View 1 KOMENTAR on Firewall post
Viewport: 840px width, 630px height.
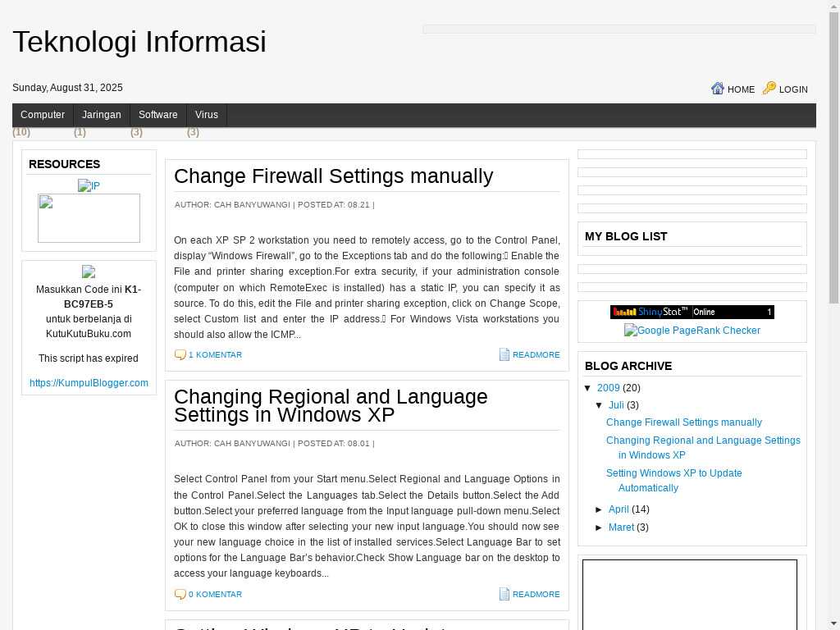[x=216, y=354]
